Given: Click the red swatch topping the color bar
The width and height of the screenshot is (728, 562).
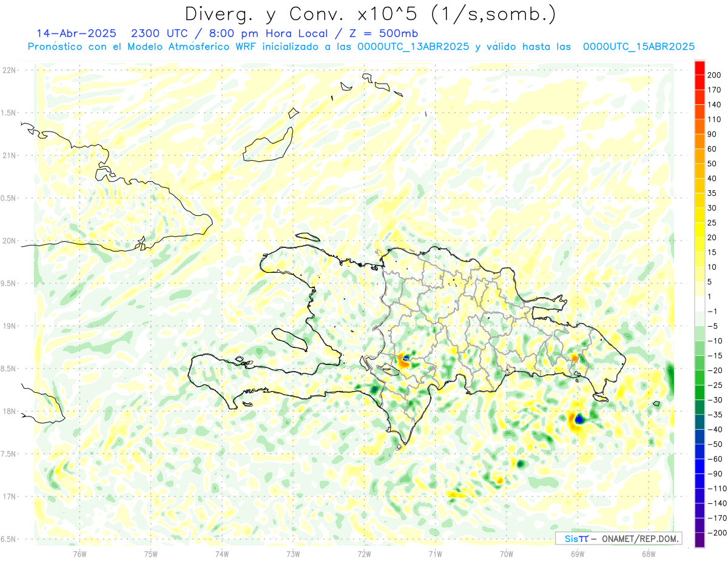Looking at the screenshot, I should click(x=699, y=68).
